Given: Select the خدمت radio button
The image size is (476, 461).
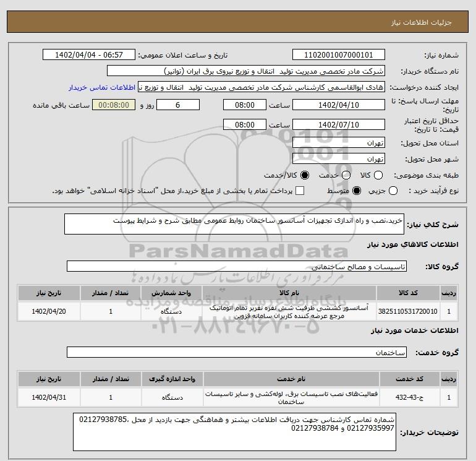Looking at the screenshot, I should point(346,175).
